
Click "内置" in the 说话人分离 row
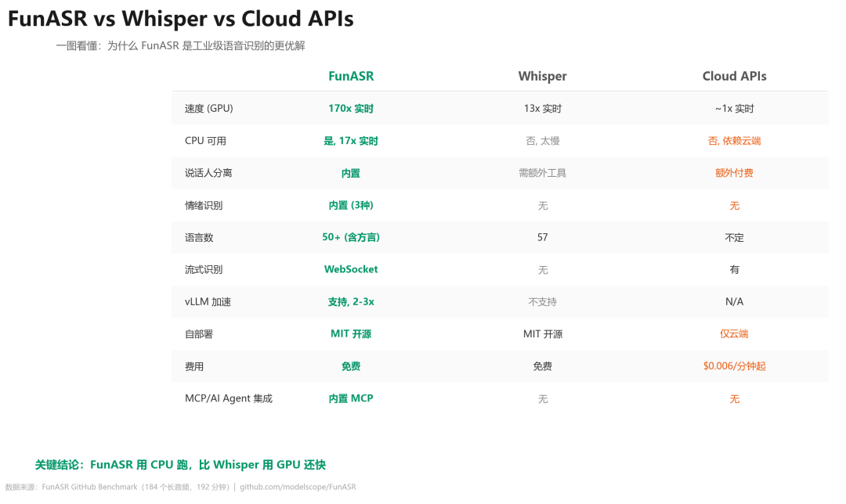[x=351, y=173]
